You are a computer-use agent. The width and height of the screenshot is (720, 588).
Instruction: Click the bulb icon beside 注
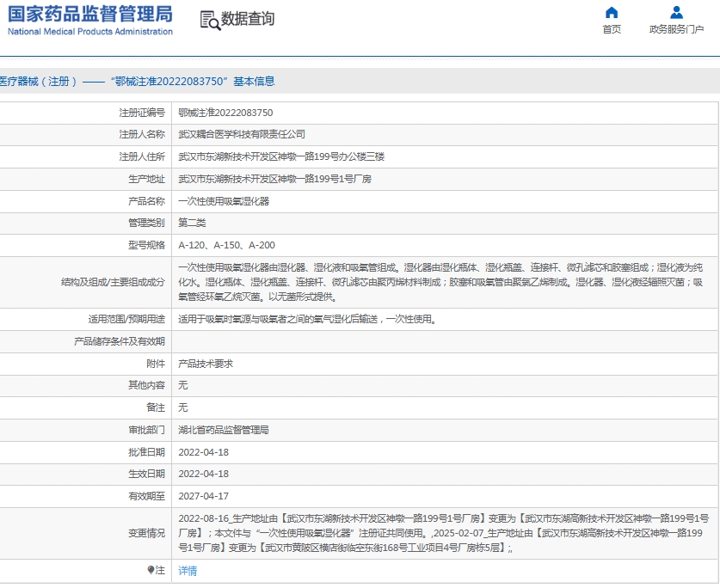pyautogui.click(x=151, y=570)
